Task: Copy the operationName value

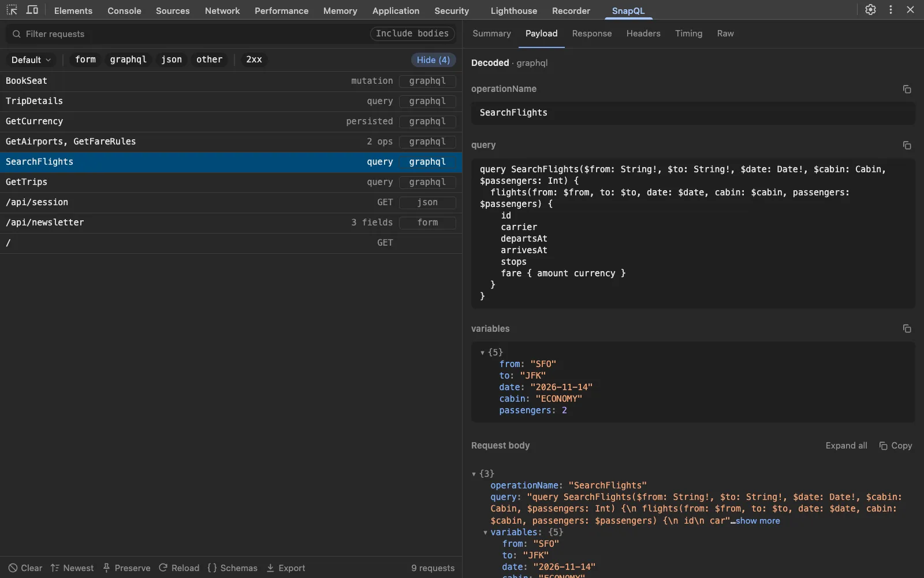Action: [x=907, y=89]
